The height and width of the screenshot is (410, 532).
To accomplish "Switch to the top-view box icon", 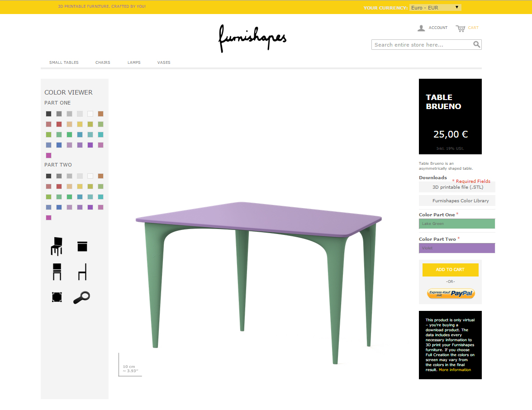I will coord(82,246).
